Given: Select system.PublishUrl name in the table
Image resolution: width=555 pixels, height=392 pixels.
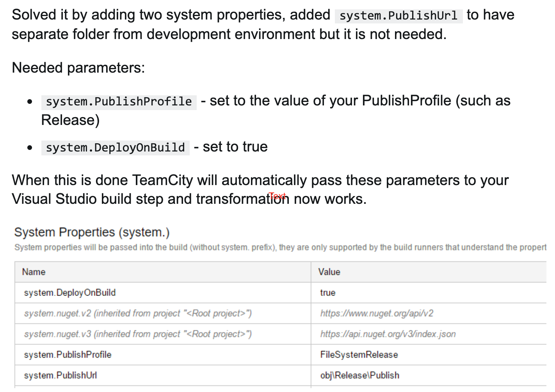Looking at the screenshot, I should click(x=60, y=376).
